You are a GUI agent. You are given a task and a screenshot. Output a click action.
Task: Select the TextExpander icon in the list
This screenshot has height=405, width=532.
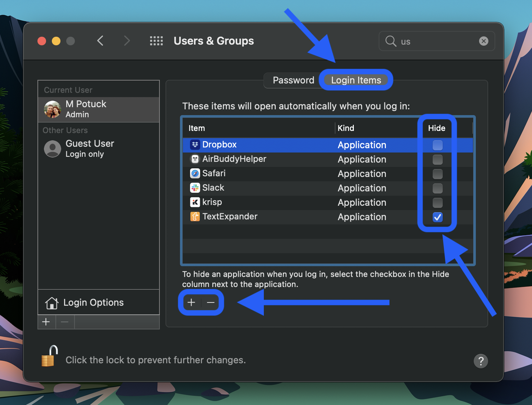[195, 217]
